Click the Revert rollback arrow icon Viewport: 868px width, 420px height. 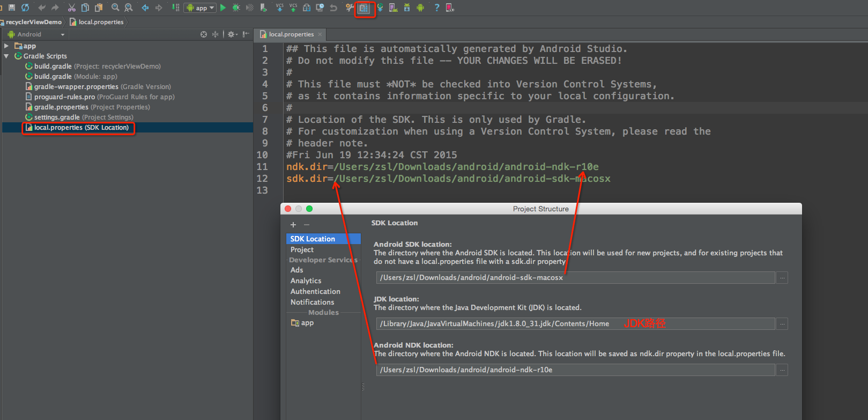click(x=333, y=8)
